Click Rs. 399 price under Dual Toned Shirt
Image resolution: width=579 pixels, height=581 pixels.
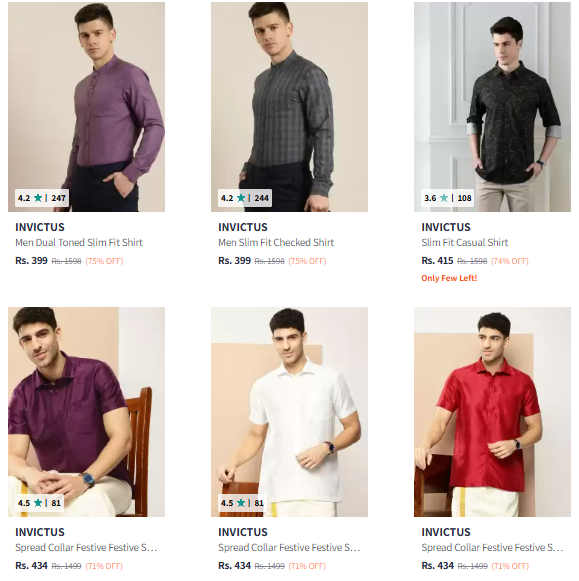pyautogui.click(x=31, y=260)
